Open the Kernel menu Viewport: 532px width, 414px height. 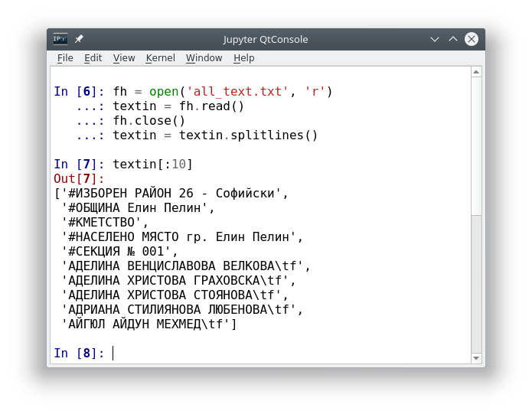pos(161,58)
